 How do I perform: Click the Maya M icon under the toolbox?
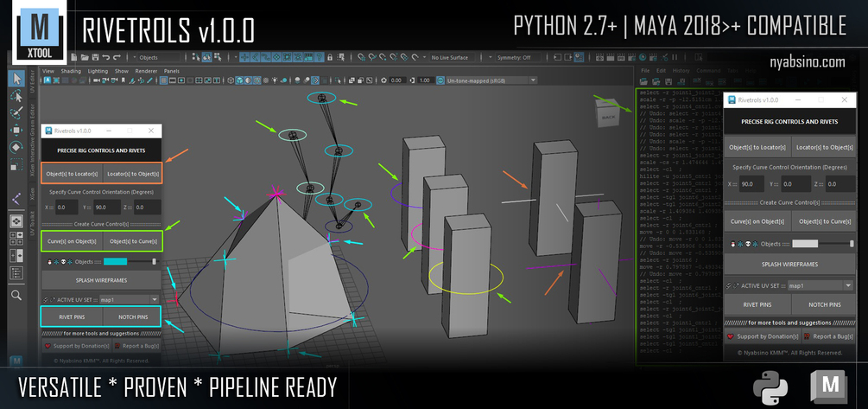16,361
